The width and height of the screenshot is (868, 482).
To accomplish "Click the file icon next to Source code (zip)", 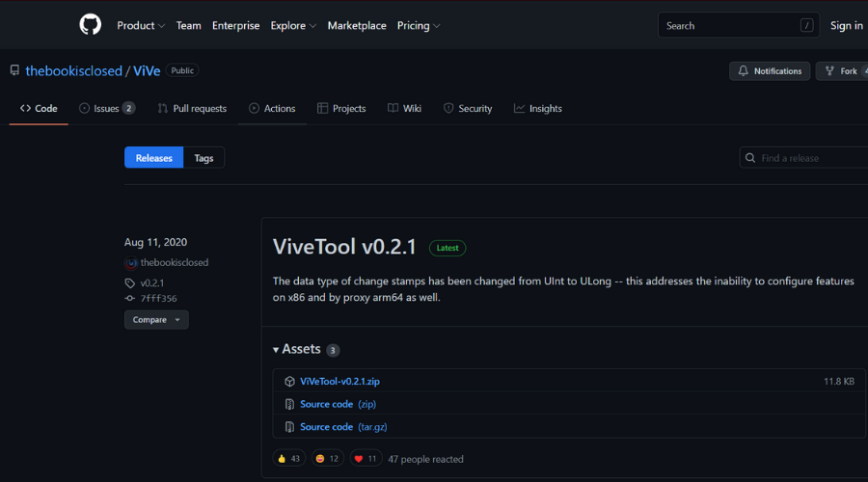I will click(289, 405).
